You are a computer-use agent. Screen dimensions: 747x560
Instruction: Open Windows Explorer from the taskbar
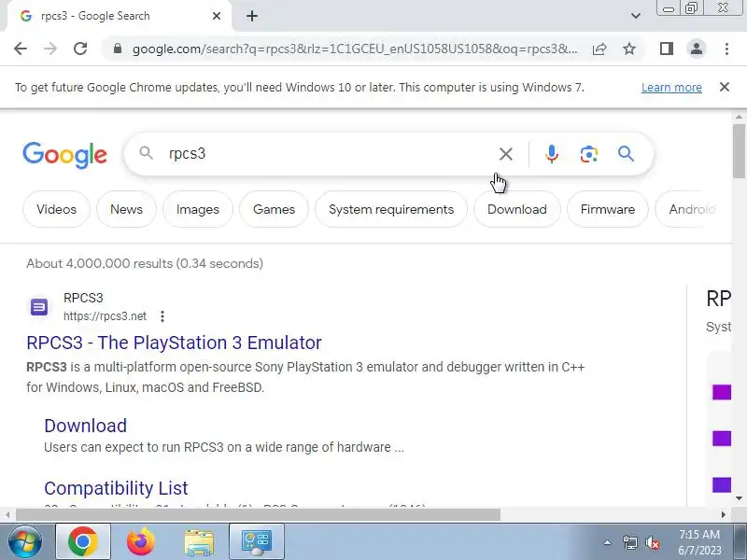(199, 542)
